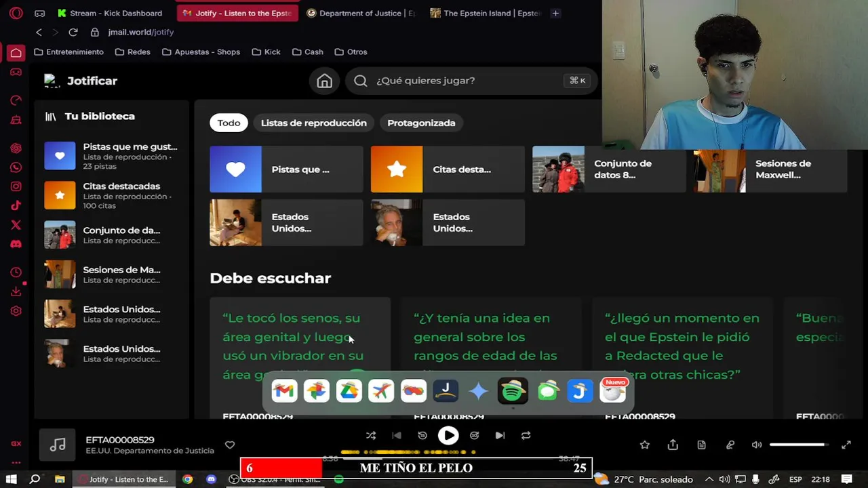Mute the player with speaker icon
The height and width of the screenshot is (488, 868).
[x=757, y=445]
